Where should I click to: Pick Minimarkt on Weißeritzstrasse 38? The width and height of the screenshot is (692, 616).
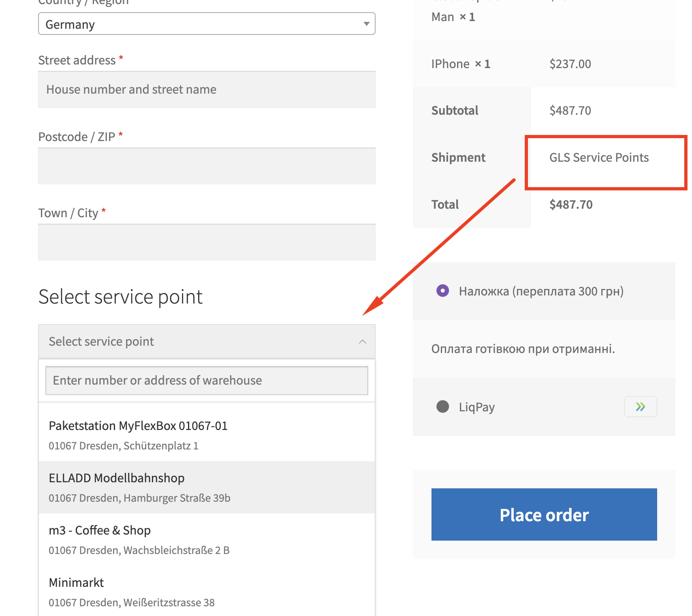tap(207, 592)
